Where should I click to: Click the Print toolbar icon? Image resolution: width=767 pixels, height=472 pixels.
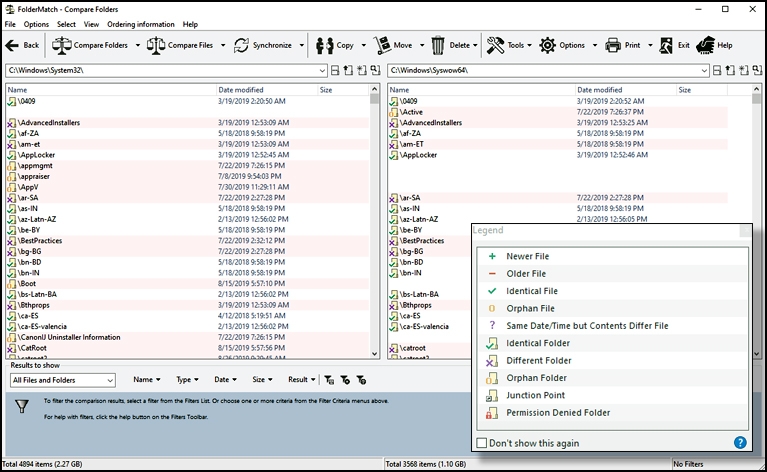tap(613, 45)
